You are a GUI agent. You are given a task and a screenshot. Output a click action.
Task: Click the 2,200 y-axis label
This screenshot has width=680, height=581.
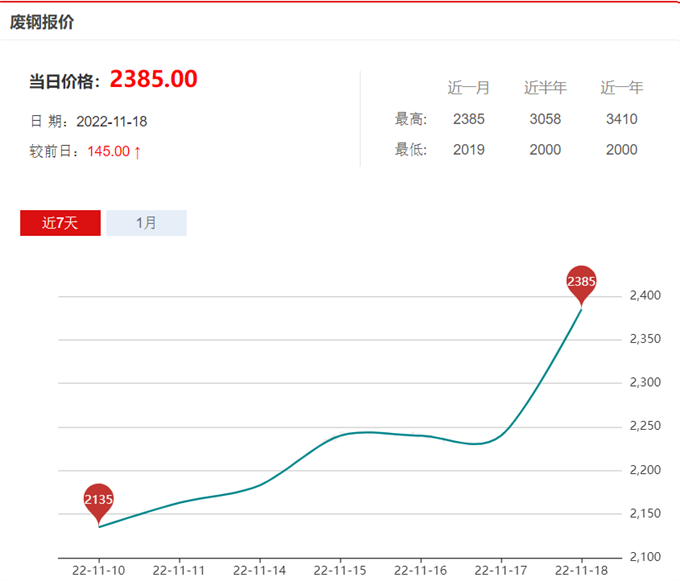[x=645, y=470]
